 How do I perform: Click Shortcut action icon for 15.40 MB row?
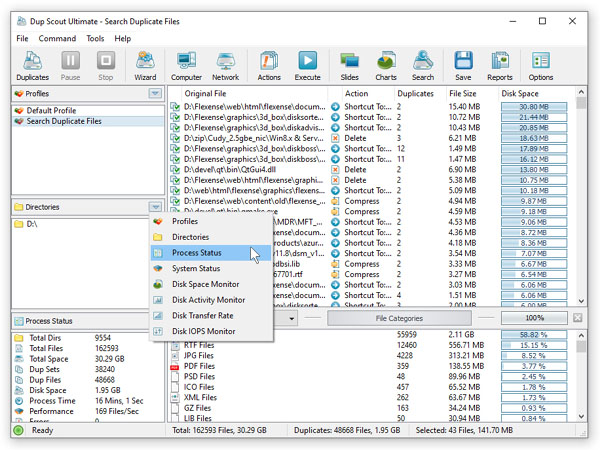pos(335,107)
